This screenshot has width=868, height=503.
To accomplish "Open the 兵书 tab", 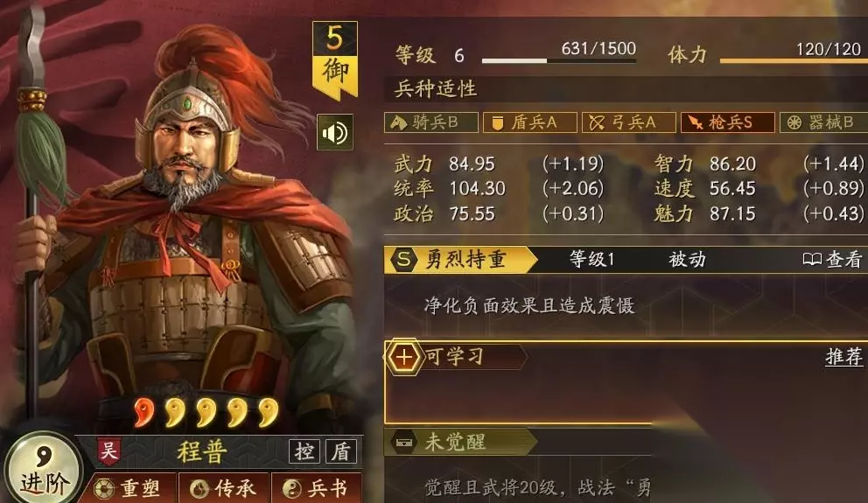I will (317, 488).
